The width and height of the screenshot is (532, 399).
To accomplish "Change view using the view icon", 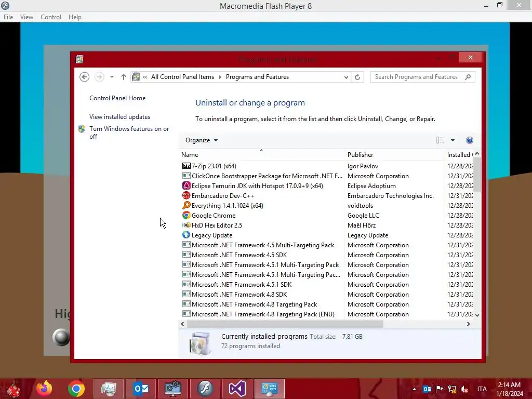I will click(441, 140).
